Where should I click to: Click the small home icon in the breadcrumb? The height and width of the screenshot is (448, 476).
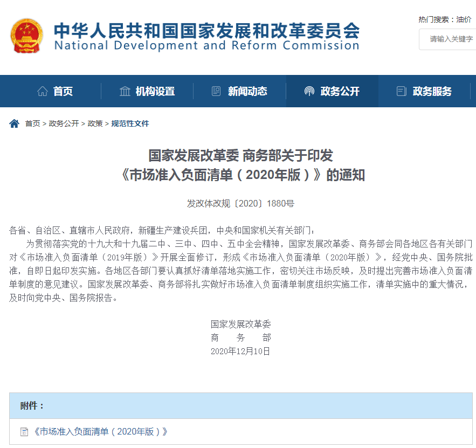(13, 123)
